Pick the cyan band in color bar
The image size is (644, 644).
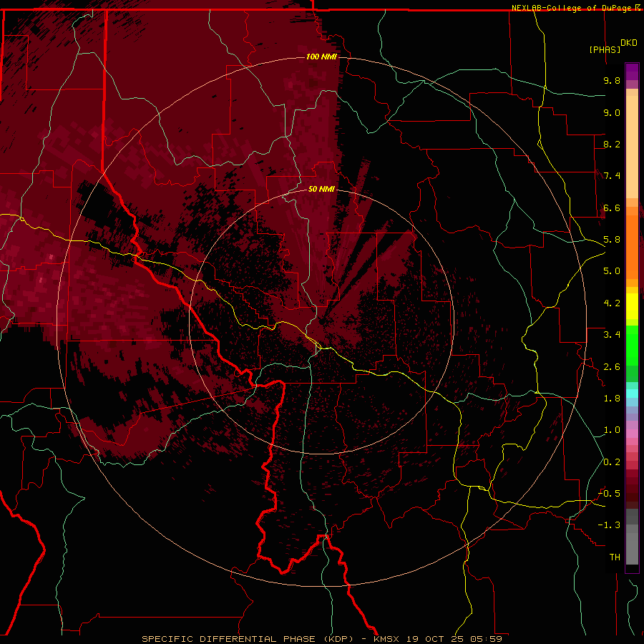coord(632,394)
